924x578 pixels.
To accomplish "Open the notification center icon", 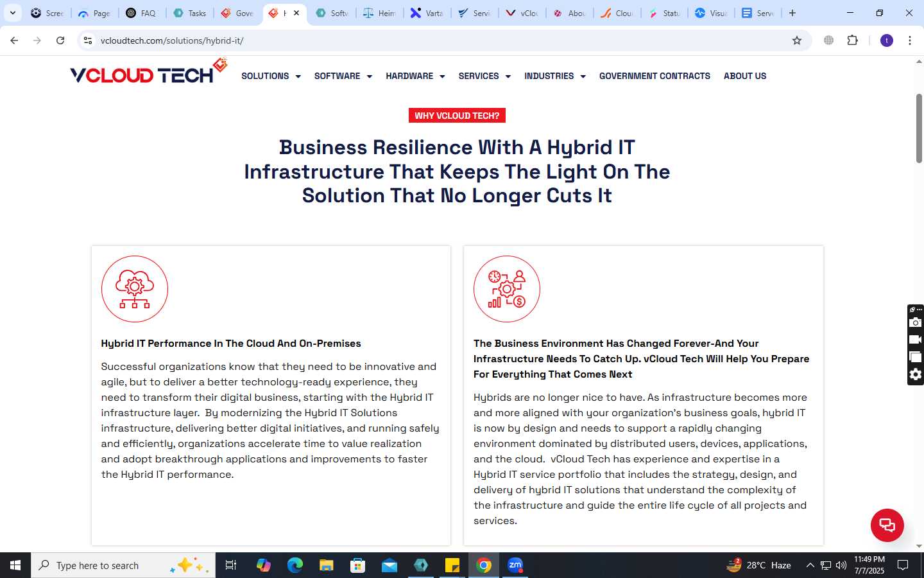I will point(903,565).
